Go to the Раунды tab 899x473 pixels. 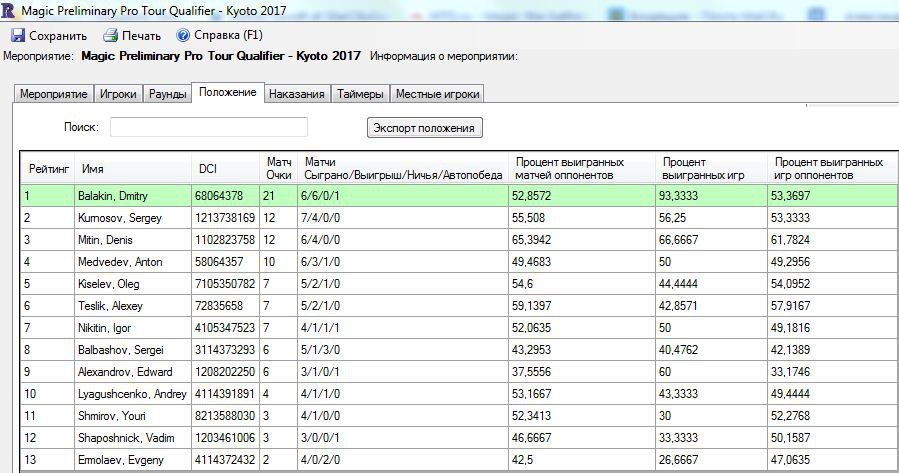pos(167,94)
